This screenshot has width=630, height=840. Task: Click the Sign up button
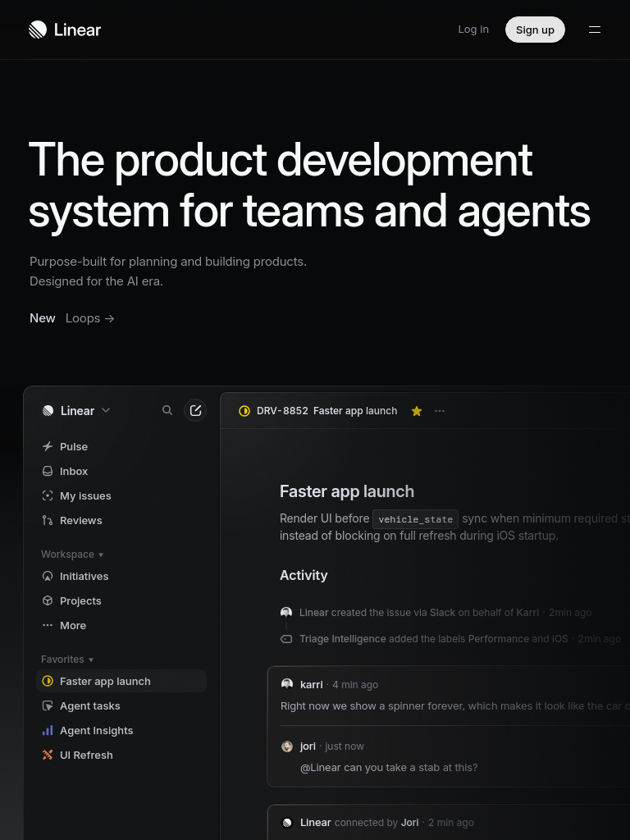coord(535,30)
